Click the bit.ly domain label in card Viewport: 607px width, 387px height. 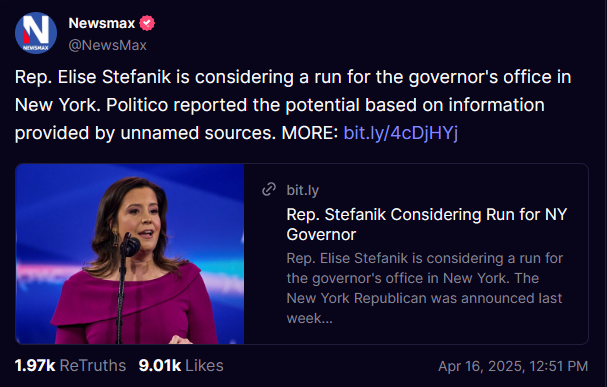coord(303,190)
